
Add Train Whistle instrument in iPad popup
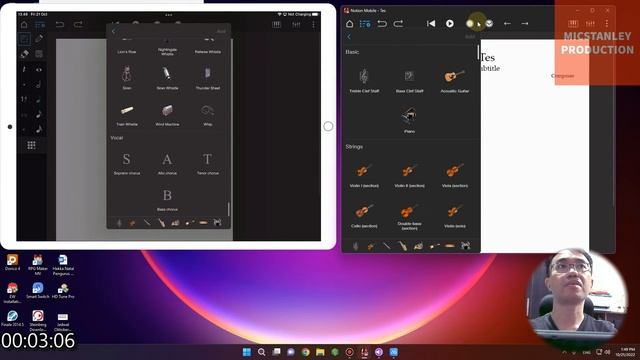(x=127, y=115)
